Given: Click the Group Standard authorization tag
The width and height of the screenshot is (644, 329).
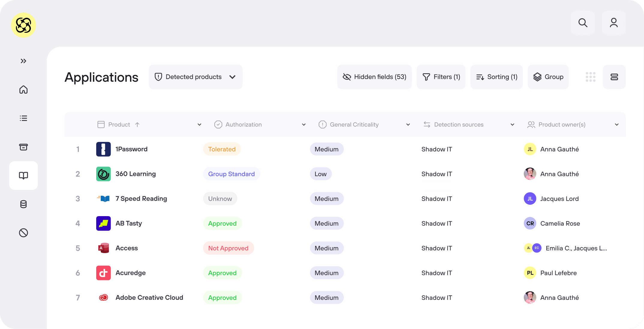Looking at the screenshot, I should tap(231, 174).
